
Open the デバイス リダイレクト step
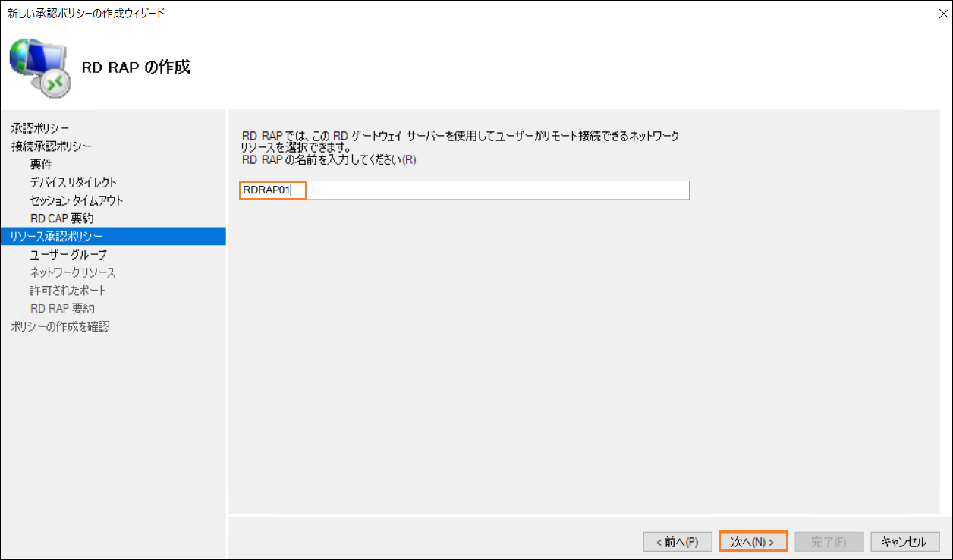[74, 182]
